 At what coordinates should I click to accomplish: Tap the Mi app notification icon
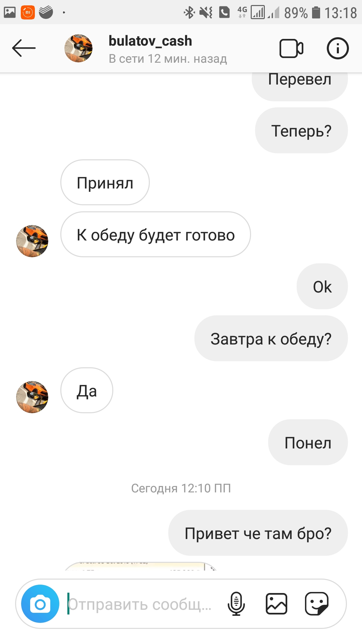pyautogui.click(x=28, y=12)
